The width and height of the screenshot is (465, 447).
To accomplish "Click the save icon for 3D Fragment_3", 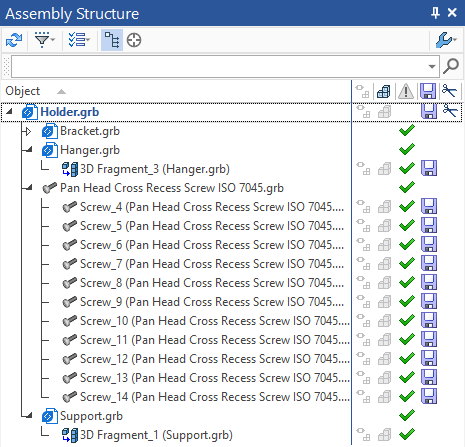I will click(x=429, y=168).
